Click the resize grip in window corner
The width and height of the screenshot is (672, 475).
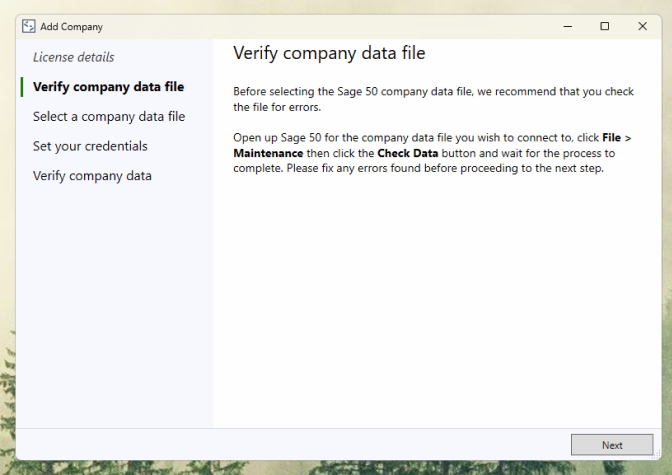tap(656, 455)
